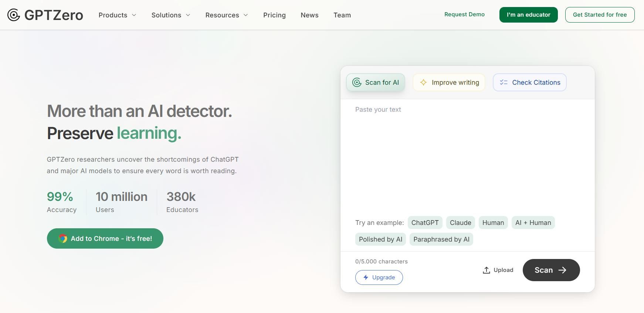Screen dimensions: 644x313
Task: Click Add to Chrome - it's free button
Action: pos(105,239)
